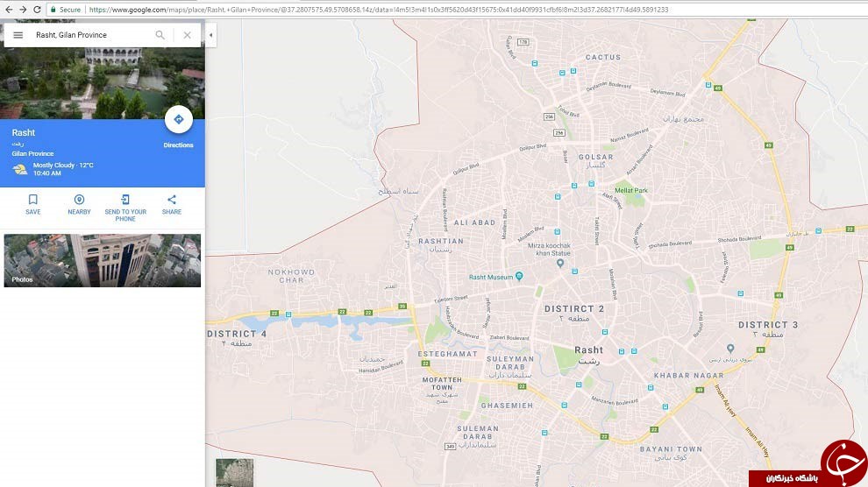Click the DISTRICT 3 map label
The image size is (868, 487).
coord(768,325)
